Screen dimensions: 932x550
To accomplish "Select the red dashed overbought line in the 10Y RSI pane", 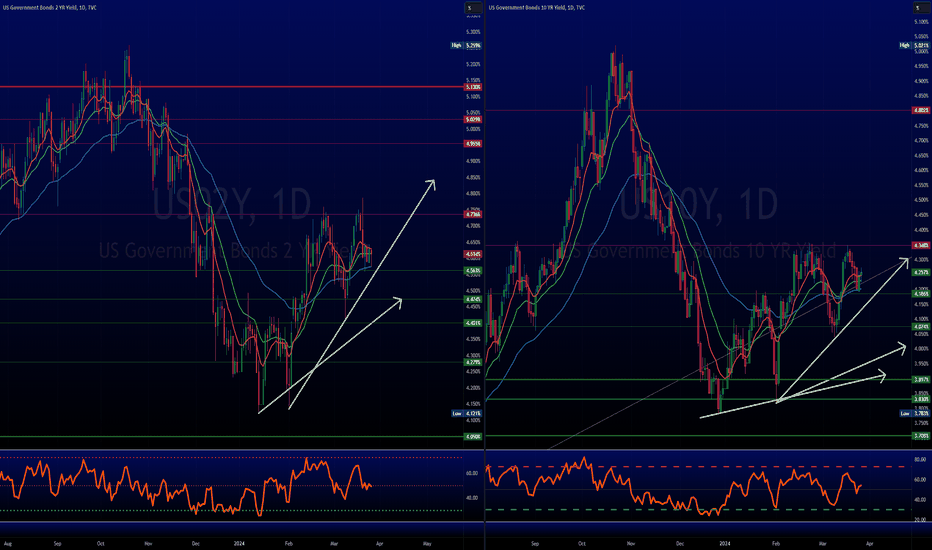I will tap(698, 467).
